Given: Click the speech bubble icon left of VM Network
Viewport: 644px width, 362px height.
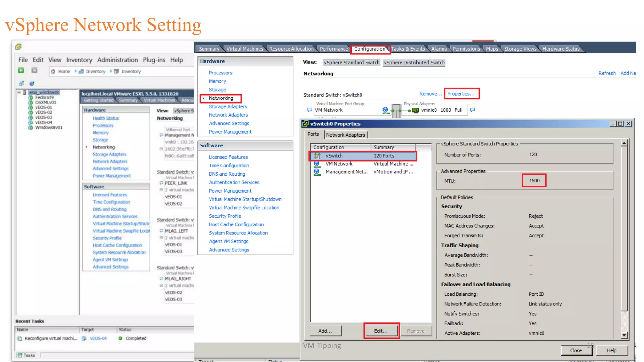Looking at the screenshot, I should (310, 110).
